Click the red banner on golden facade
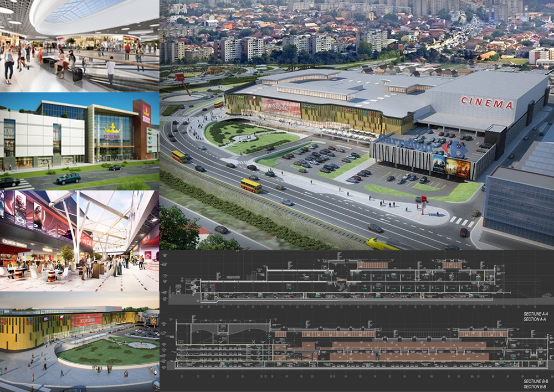The image size is (554, 392). [281, 106]
